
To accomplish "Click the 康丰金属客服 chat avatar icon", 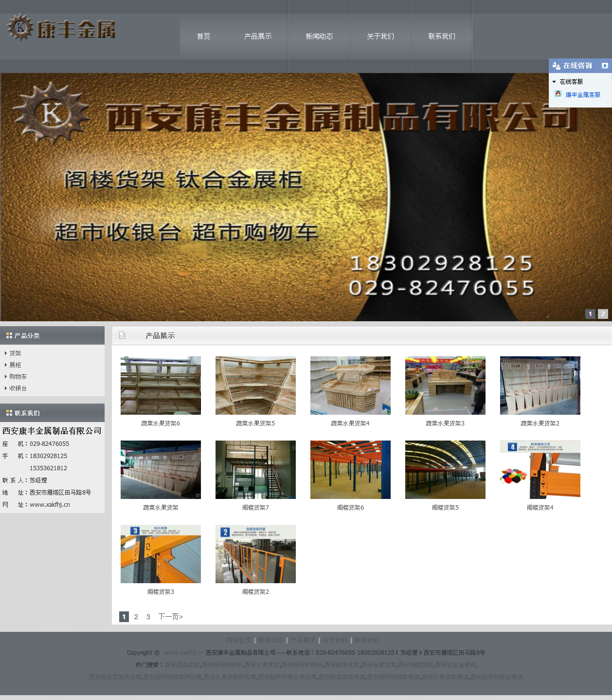I will pyautogui.click(x=558, y=94).
